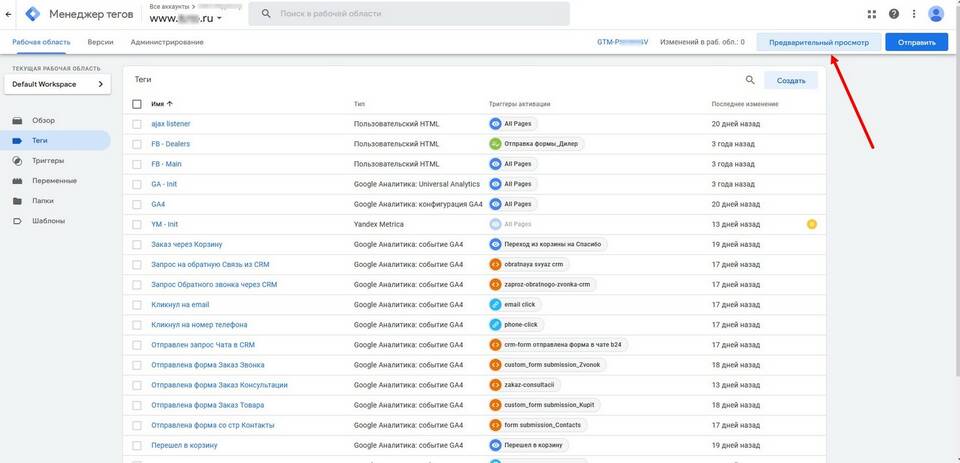Click the search icon in Теги panel
The width and height of the screenshot is (960, 463).
point(750,80)
